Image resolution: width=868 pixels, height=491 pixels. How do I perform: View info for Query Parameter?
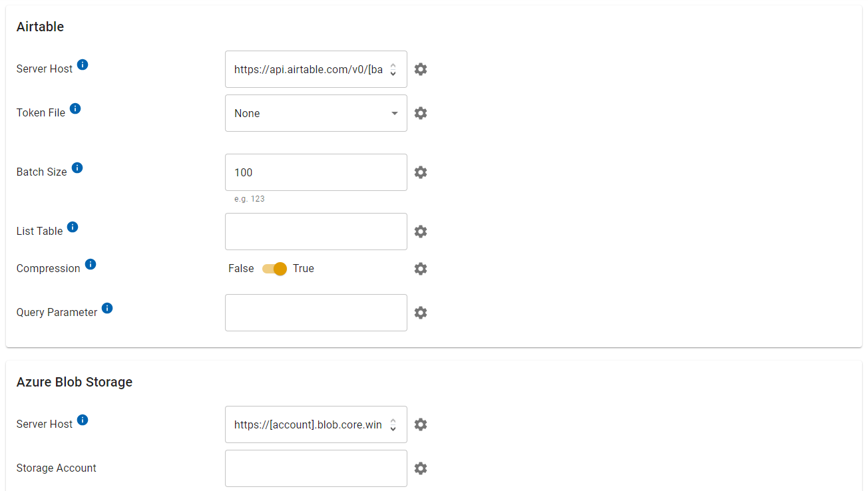[x=107, y=308]
